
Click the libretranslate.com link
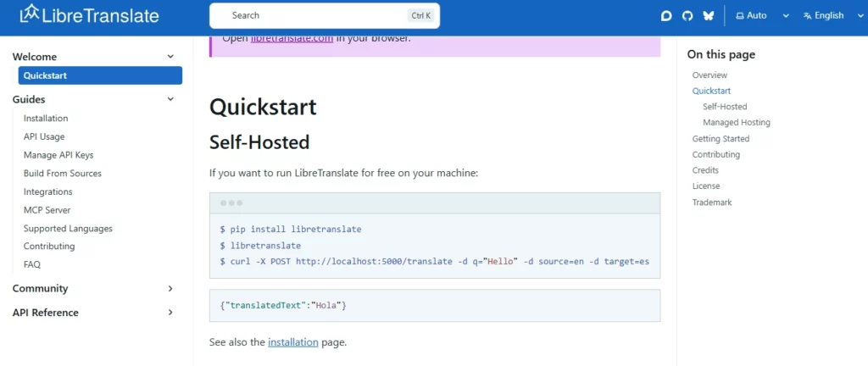click(292, 38)
